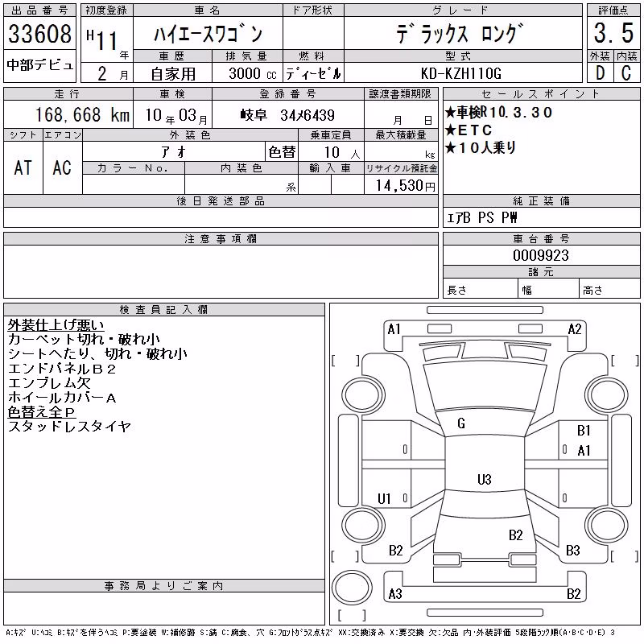
Task: Select exterior color アオ
Action: (x=174, y=152)
